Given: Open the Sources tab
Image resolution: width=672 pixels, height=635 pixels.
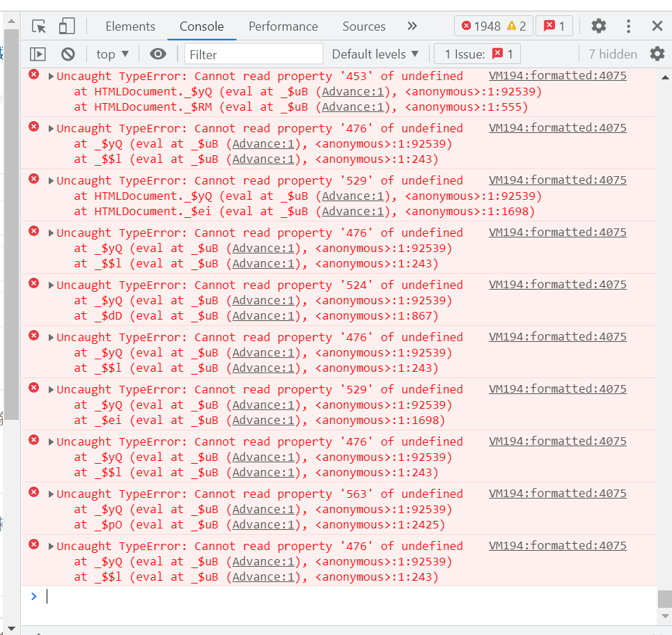Looking at the screenshot, I should (x=364, y=26).
